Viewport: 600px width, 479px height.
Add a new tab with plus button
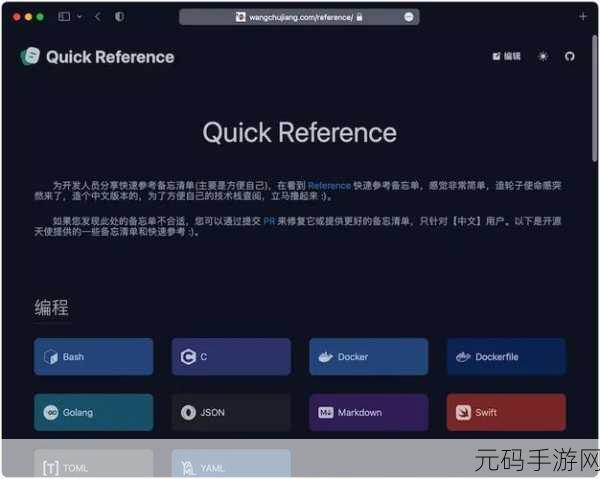(582, 16)
